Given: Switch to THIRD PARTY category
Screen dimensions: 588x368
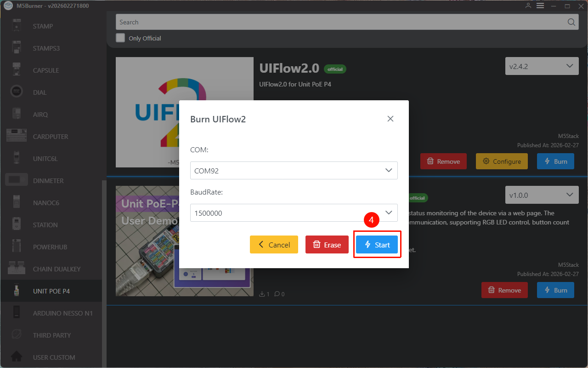Looking at the screenshot, I should point(51,335).
